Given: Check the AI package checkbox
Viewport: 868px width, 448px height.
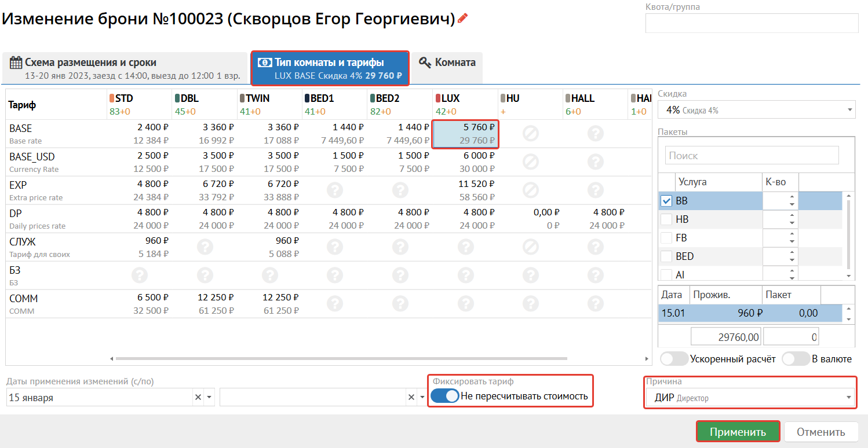Looking at the screenshot, I should pos(666,274).
